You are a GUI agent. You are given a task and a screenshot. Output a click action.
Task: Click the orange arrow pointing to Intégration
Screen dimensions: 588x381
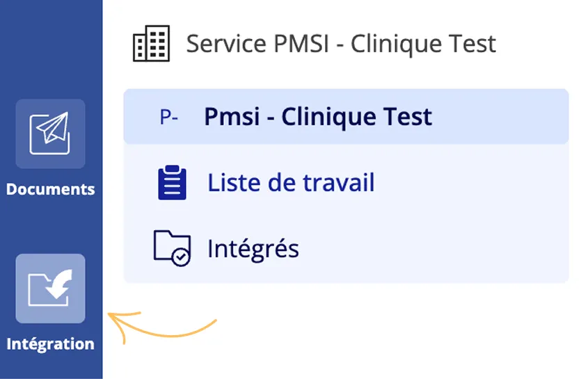(x=162, y=327)
